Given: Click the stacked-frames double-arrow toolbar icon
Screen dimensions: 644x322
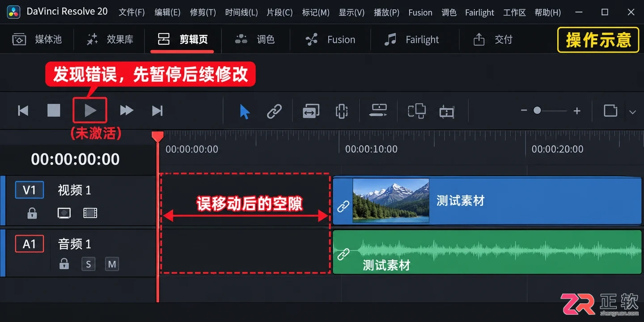Looking at the screenshot, I should 311,111.
